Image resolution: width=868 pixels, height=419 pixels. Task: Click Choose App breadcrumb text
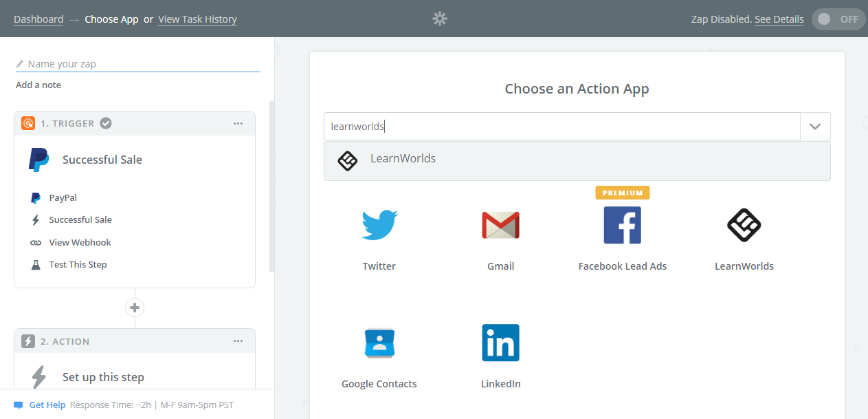coord(111,19)
